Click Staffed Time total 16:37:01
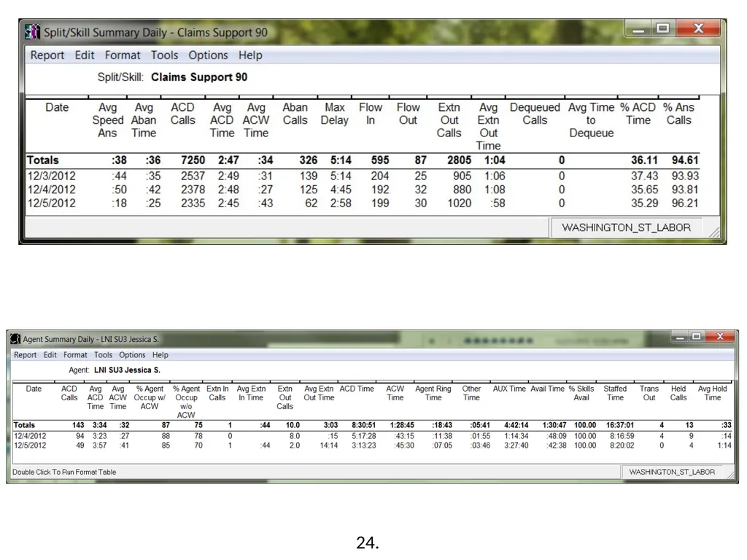747x560 pixels. (620, 425)
